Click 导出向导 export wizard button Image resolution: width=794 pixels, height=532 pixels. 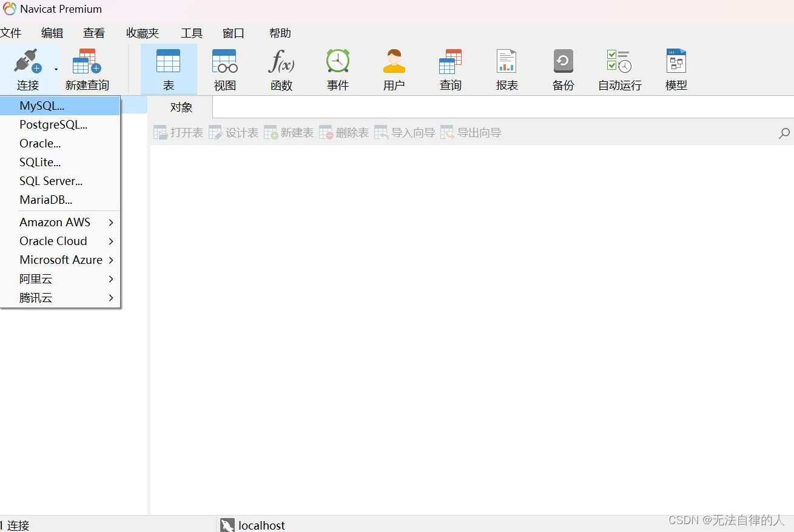click(471, 132)
